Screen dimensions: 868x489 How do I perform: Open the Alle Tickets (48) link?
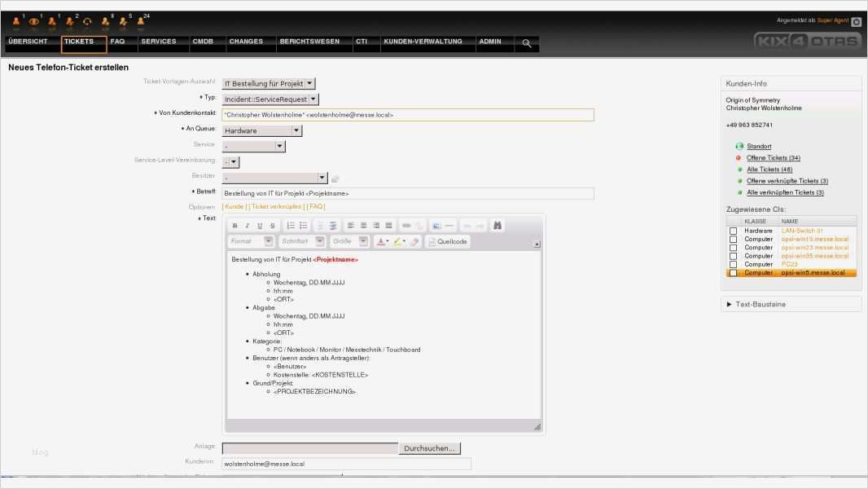769,170
